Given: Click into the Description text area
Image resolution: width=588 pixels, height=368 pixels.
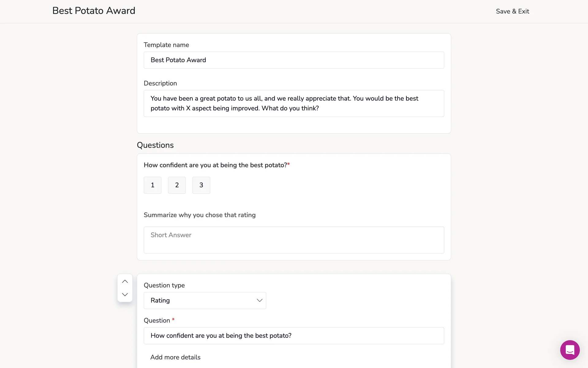Looking at the screenshot, I should (294, 103).
